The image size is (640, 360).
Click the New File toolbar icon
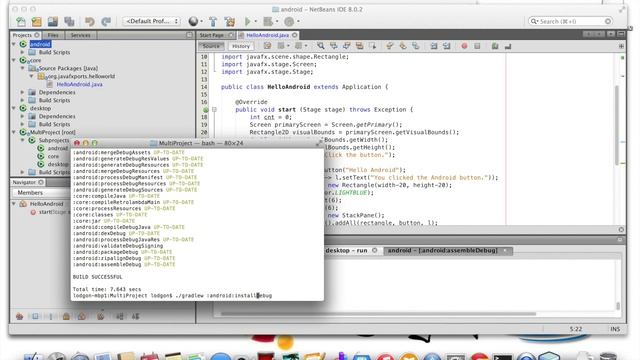tap(21, 21)
